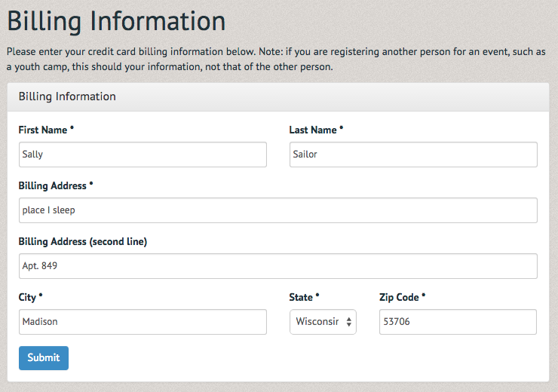Click the State label
The width and height of the screenshot is (558, 392).
pos(301,297)
